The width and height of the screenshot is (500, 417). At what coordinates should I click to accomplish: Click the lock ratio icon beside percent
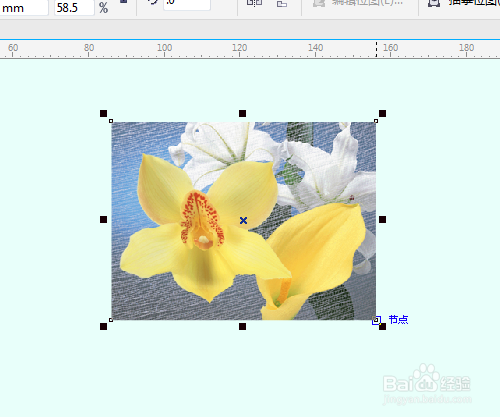pos(124,2)
